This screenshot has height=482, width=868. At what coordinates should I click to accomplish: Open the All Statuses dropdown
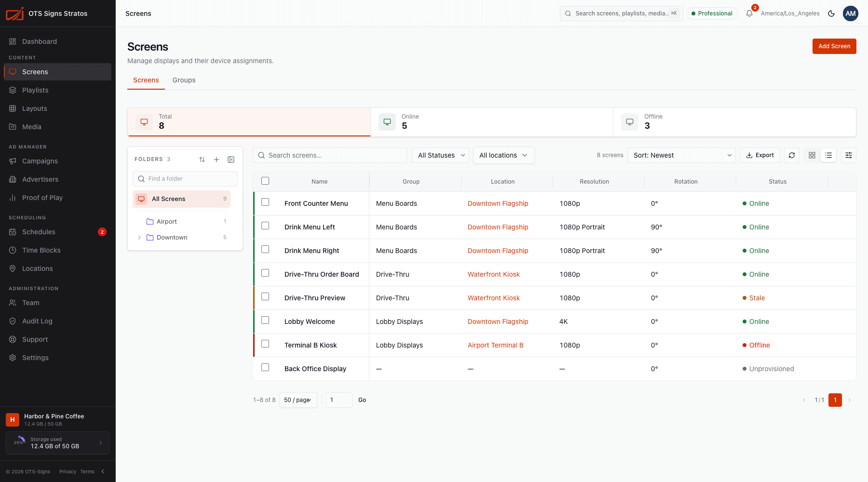coord(441,155)
